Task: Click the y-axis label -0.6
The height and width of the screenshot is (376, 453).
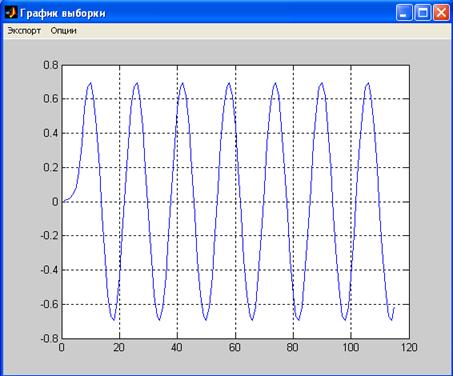Action: point(49,304)
